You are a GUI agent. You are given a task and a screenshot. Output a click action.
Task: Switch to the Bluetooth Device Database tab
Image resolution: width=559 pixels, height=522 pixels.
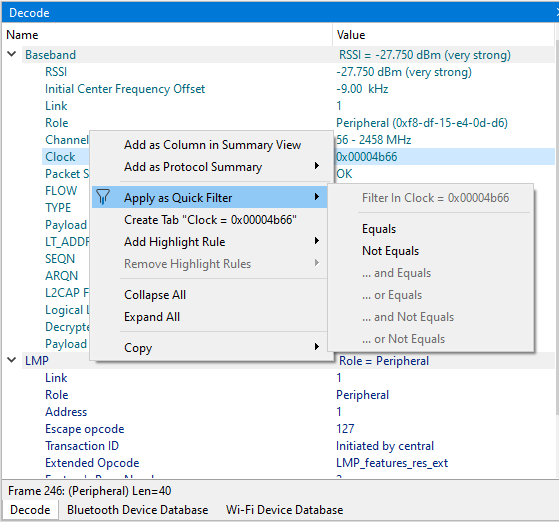pos(137,510)
